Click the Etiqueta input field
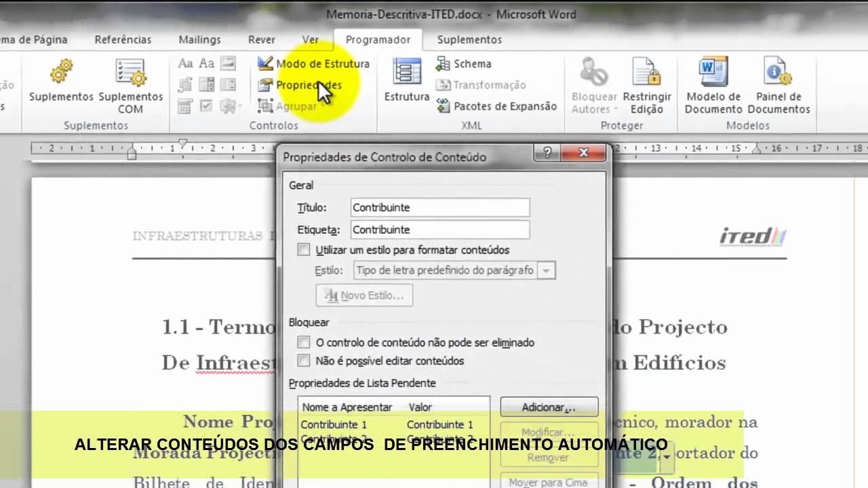 coord(440,230)
